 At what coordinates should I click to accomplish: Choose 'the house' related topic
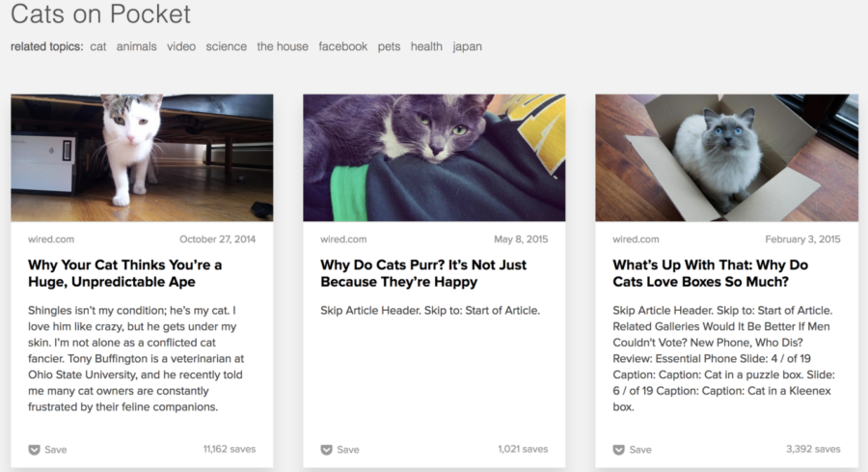(283, 46)
